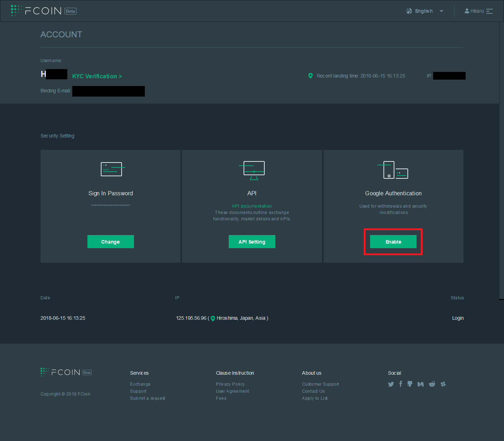Click Submit a request footer link

(148, 398)
